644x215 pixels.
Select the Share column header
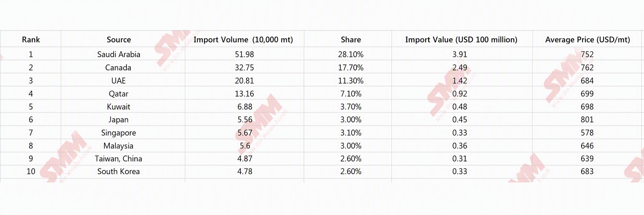(x=351, y=39)
